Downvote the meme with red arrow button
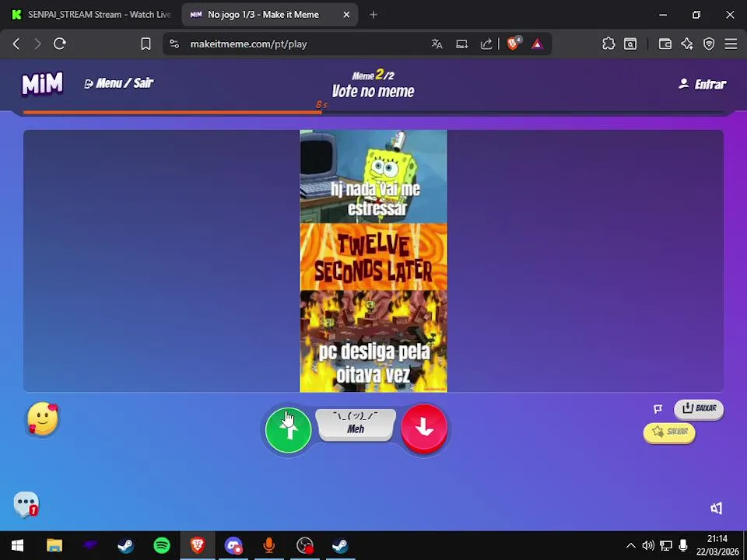 tap(424, 428)
